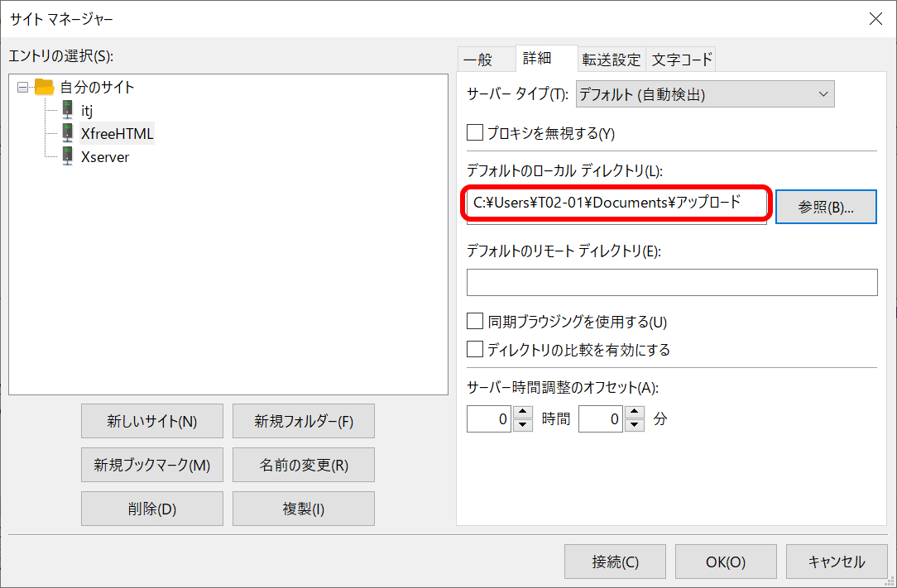
Task: Click the folder icon for 自分のサイト
Action: coord(44,87)
